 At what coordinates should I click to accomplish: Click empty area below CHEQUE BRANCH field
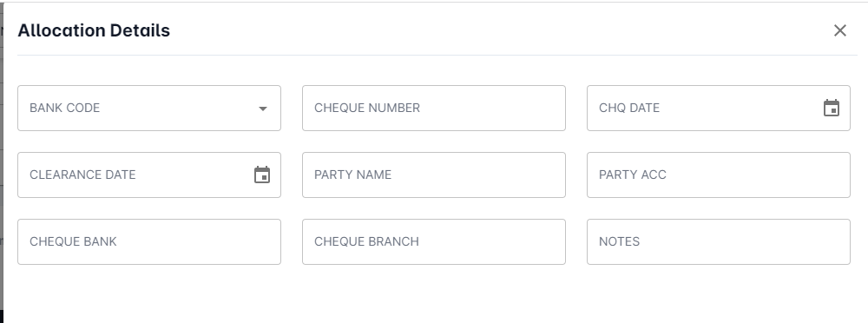(434, 293)
